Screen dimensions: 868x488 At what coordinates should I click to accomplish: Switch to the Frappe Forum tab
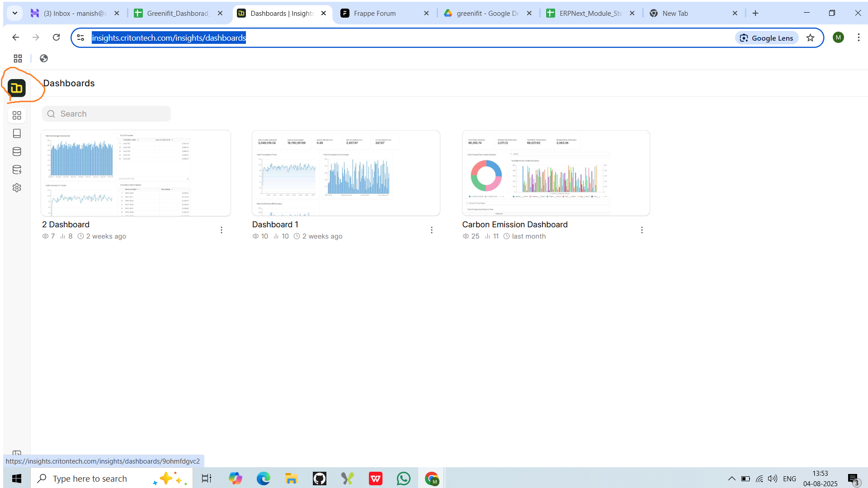pyautogui.click(x=375, y=14)
